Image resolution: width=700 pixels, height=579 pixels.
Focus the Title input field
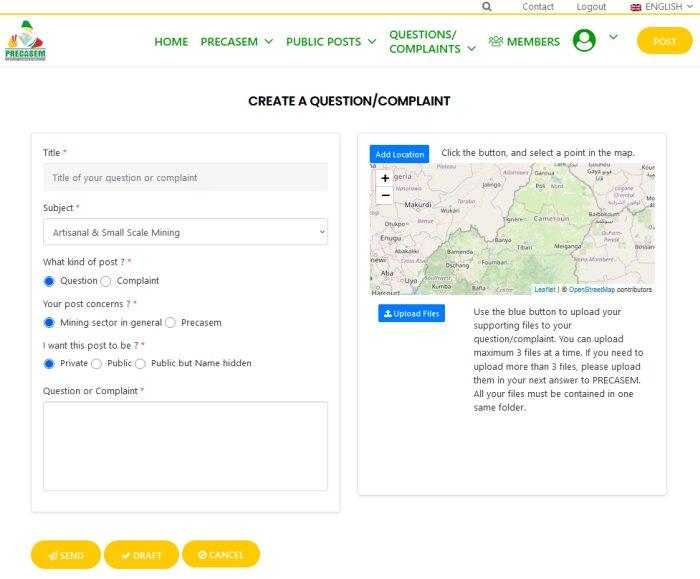tap(185, 177)
